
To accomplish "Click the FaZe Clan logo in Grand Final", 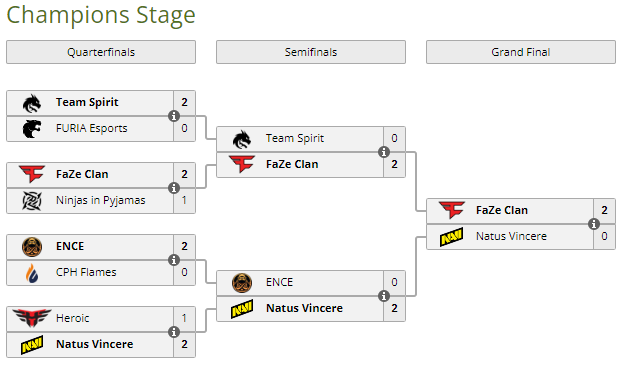I will click(x=452, y=210).
